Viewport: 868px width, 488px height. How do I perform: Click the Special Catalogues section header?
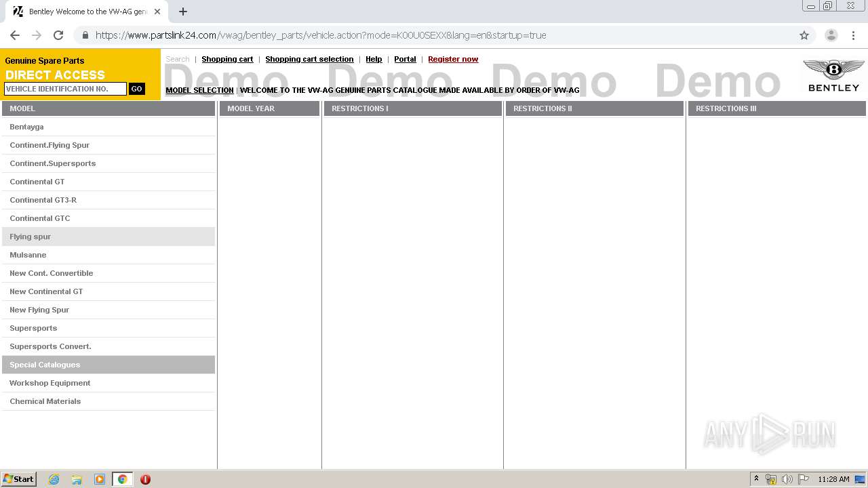[108, 365]
